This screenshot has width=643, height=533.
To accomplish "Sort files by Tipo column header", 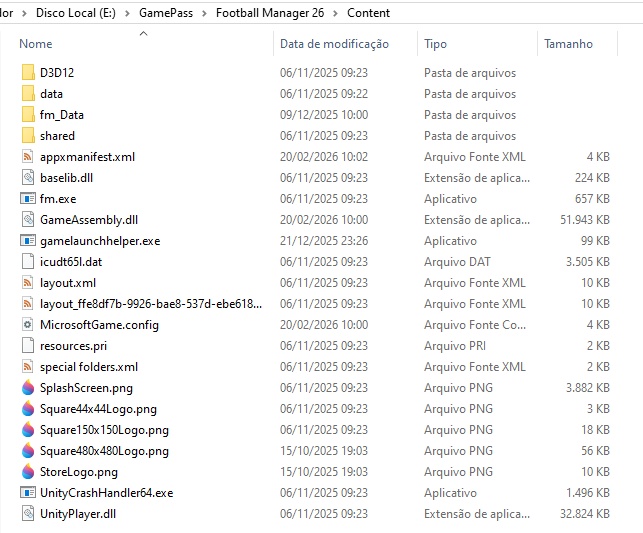I will (436, 44).
